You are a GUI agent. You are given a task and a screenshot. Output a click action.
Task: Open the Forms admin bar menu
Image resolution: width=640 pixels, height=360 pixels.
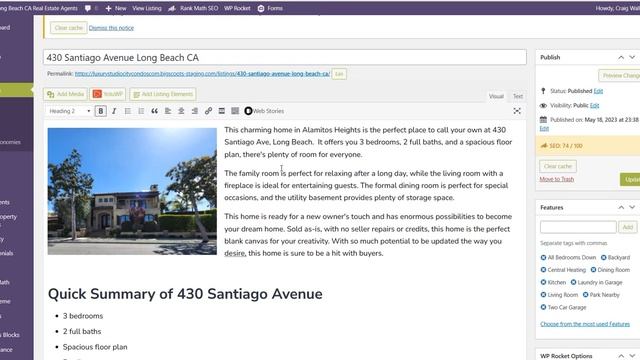[270, 8]
